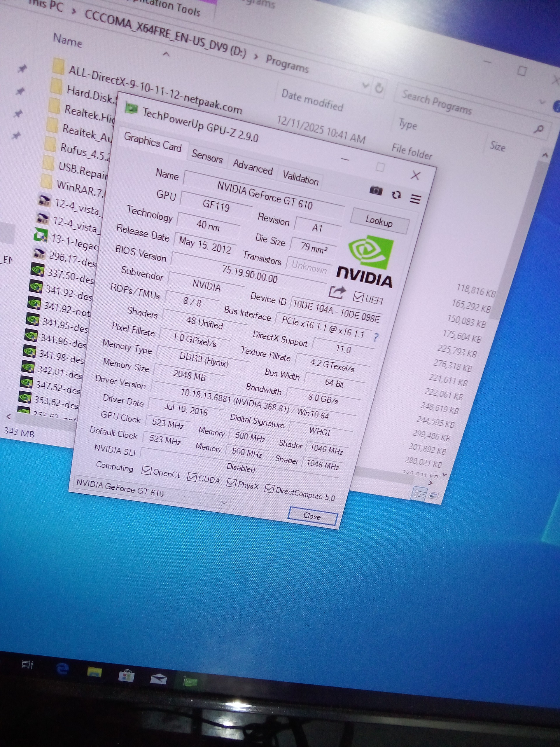The width and height of the screenshot is (560, 747).
Task: Click the BIOS export share icon
Action: 337,292
